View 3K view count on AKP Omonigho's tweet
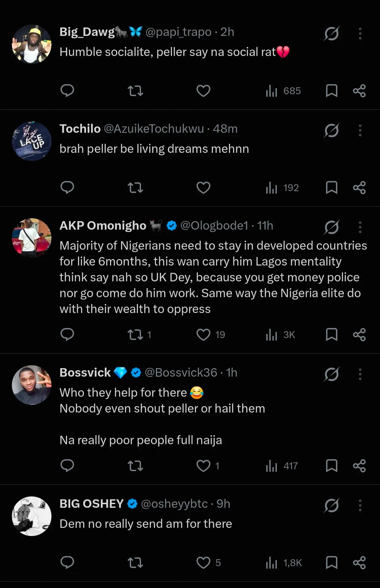The width and height of the screenshot is (380, 588). click(280, 335)
